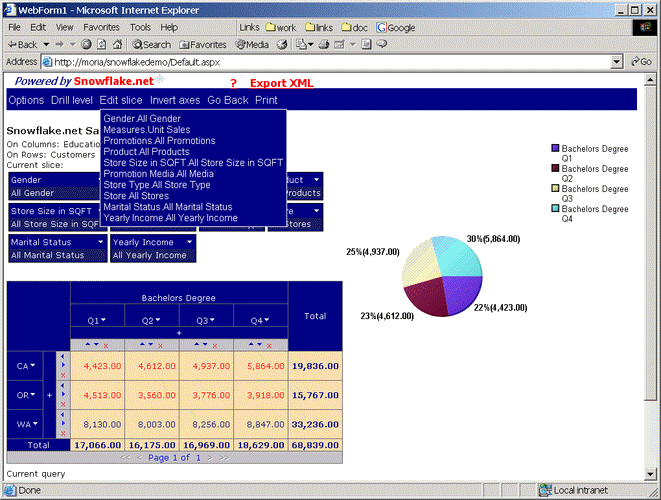Select Measures.Unit Sales in slice menu

click(x=147, y=130)
